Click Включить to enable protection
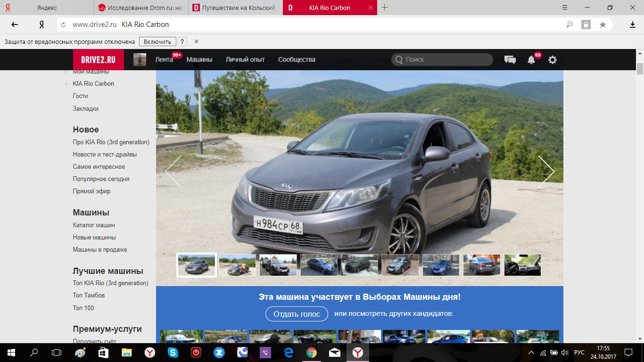 (157, 41)
